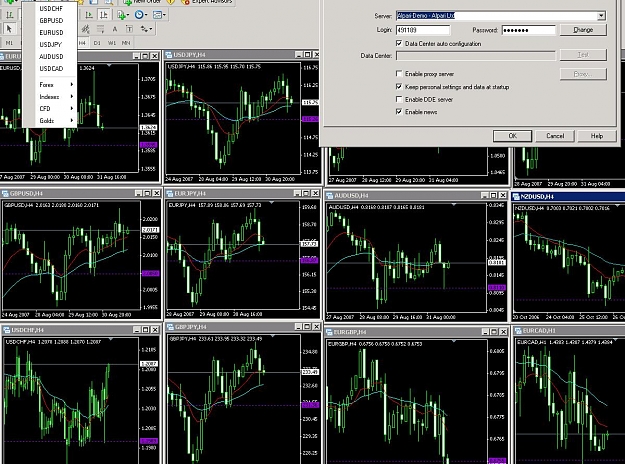
Task: Click the chart icon in GBPUSD,H4 title bar
Action: click(x=5, y=193)
